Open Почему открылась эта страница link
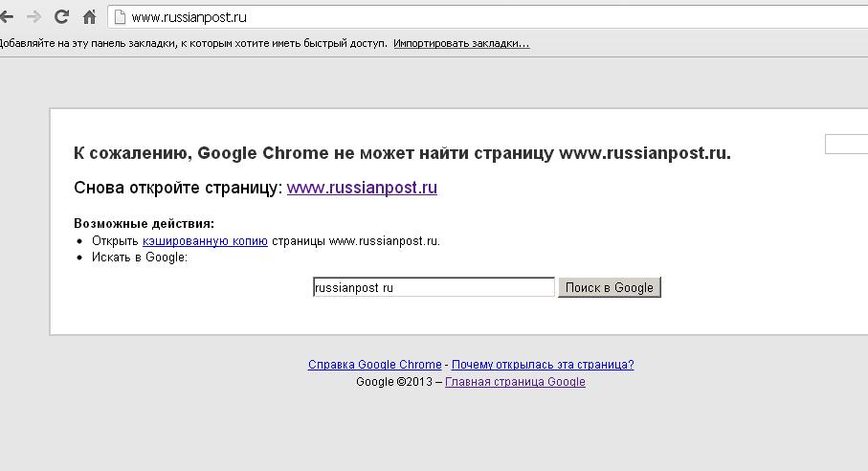868x471 pixels. pos(543,365)
